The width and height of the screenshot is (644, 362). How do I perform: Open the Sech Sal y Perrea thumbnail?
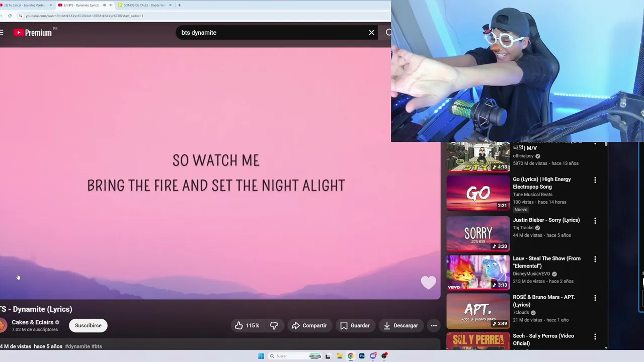pos(478,341)
